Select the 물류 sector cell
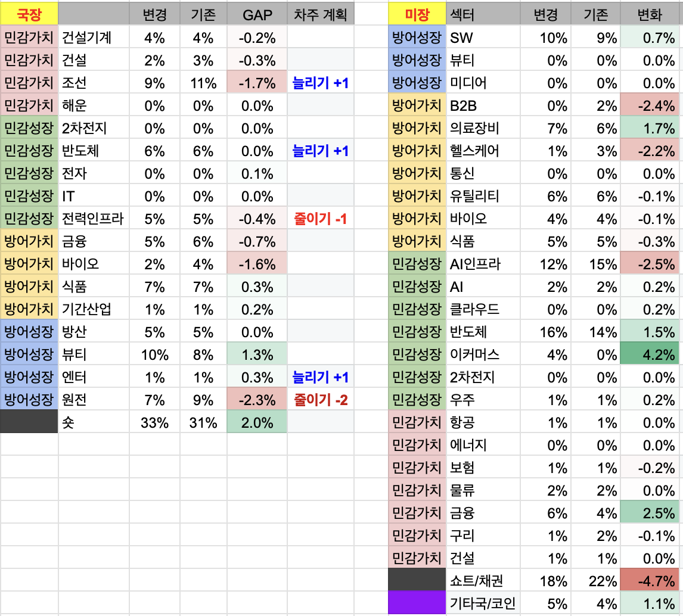The height and width of the screenshot is (616, 683). click(x=483, y=490)
